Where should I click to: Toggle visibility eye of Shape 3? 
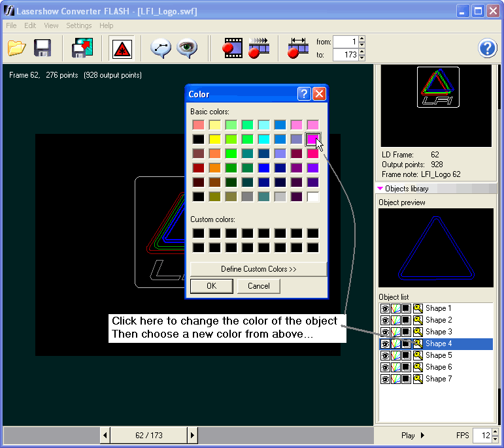tap(385, 332)
